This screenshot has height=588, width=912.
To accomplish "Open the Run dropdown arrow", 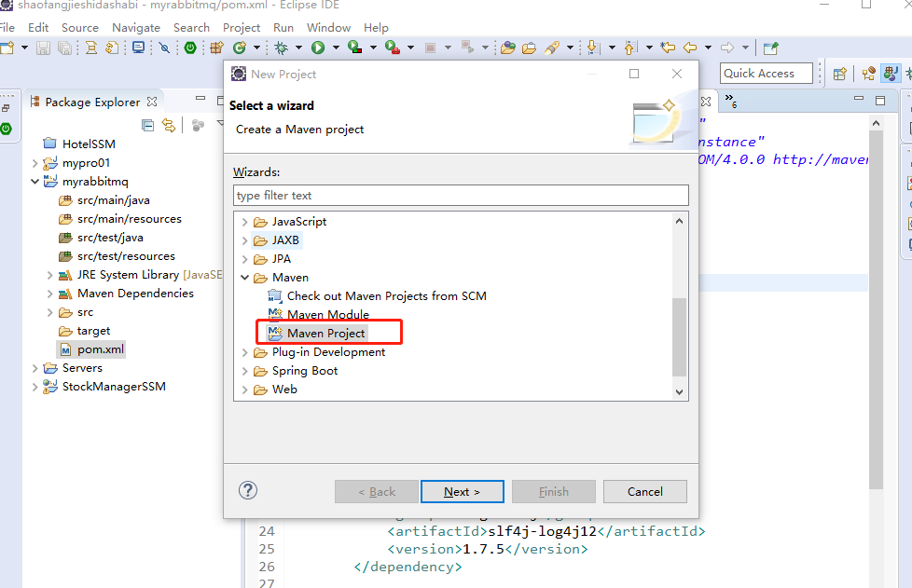I will (x=336, y=48).
